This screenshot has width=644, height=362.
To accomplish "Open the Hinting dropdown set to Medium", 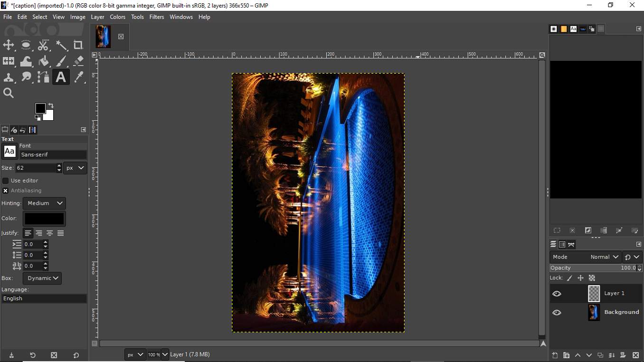I will [x=45, y=203].
